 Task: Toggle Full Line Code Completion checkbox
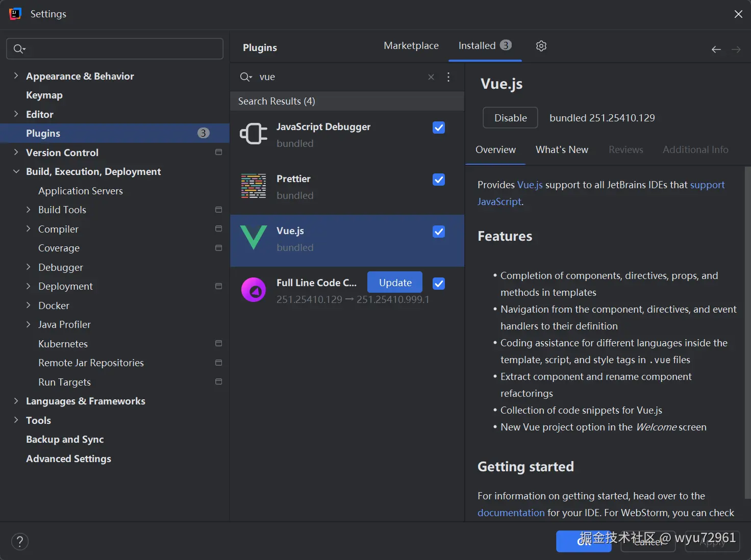point(439,284)
